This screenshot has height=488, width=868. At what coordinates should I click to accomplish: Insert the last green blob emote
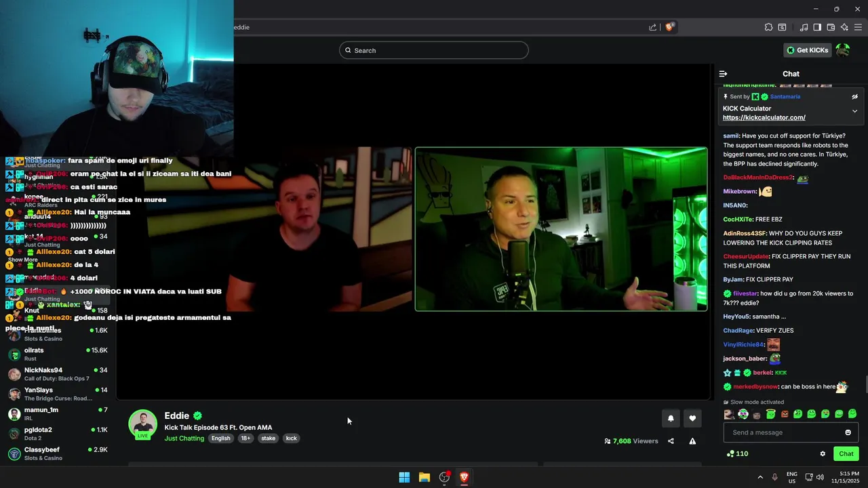tap(852, 414)
